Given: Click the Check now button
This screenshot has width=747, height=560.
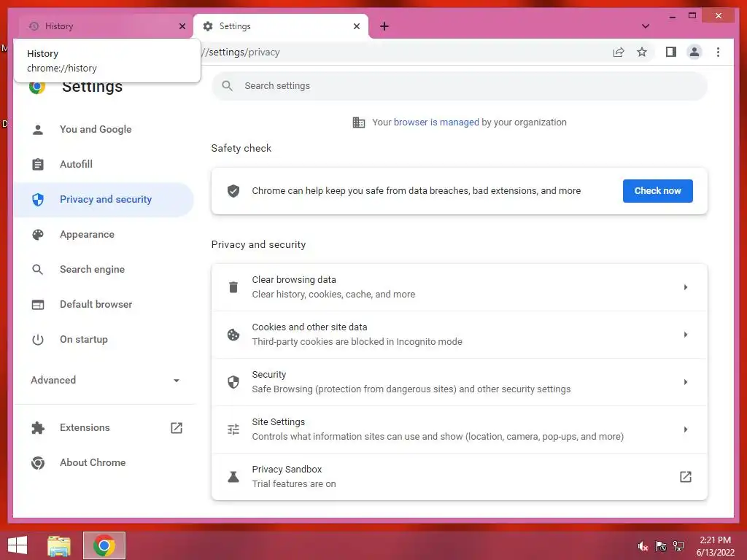Looking at the screenshot, I should pos(657,191).
